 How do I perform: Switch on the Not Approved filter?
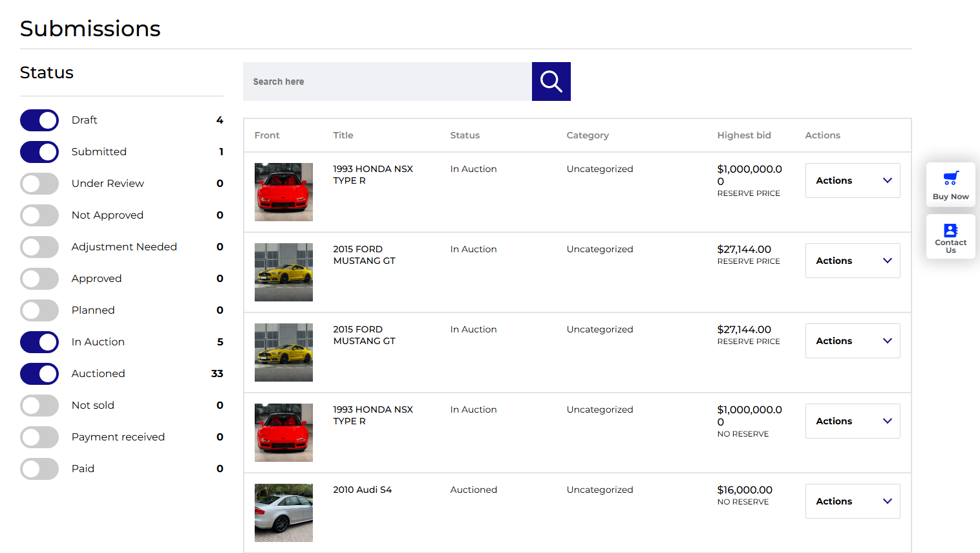coord(39,215)
